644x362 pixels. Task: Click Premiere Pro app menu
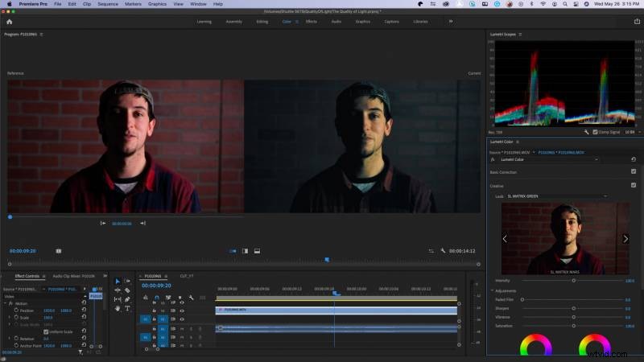33,4
